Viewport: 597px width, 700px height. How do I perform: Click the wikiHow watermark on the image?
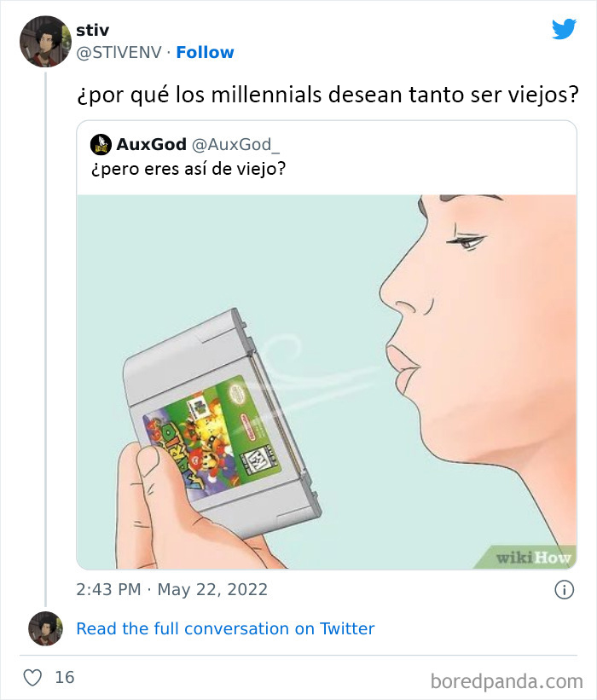pyautogui.click(x=535, y=558)
